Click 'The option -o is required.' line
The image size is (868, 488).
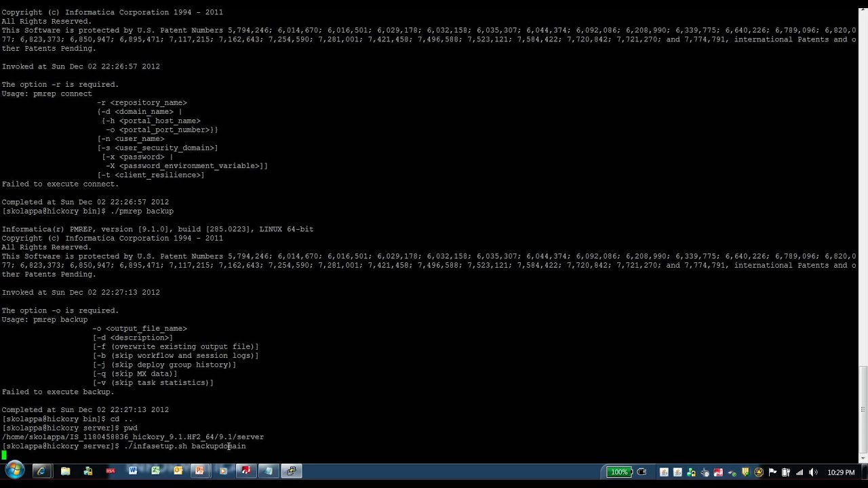60,310
